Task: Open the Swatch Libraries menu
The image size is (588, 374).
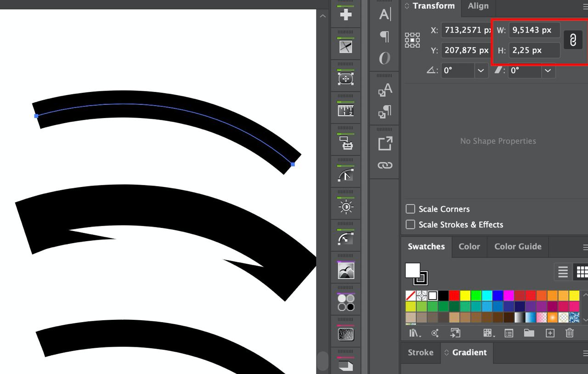Action: tap(414, 333)
